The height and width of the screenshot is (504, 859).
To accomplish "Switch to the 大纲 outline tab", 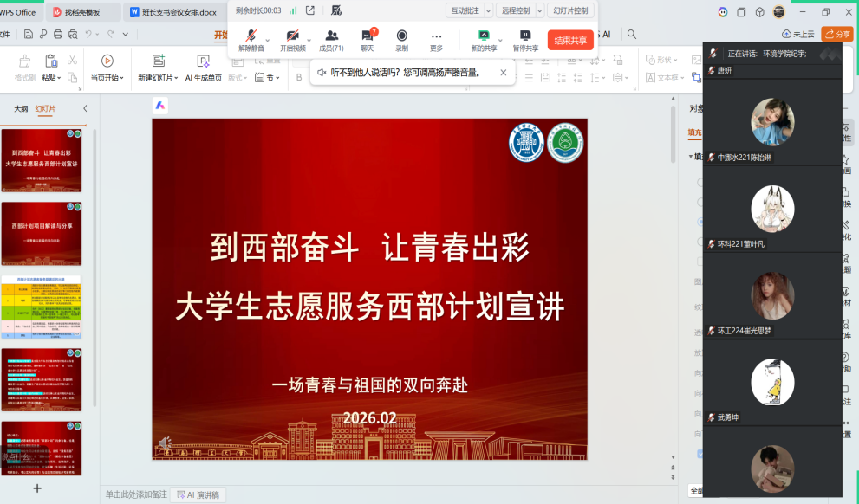I will pyautogui.click(x=21, y=109).
